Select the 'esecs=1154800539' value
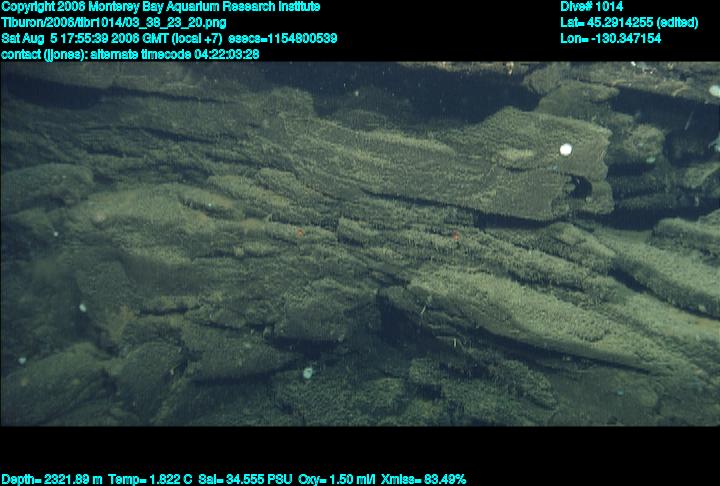The image size is (720, 486). (x=283, y=38)
